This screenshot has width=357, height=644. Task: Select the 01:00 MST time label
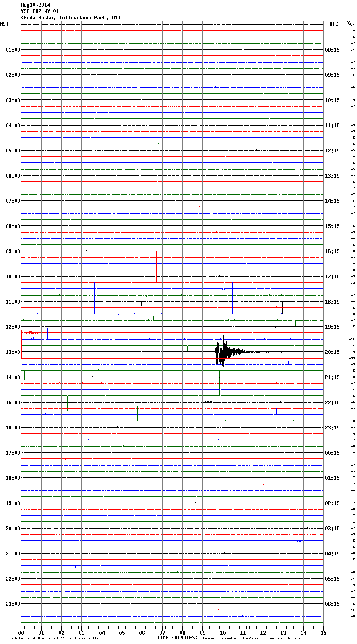click(x=13, y=50)
